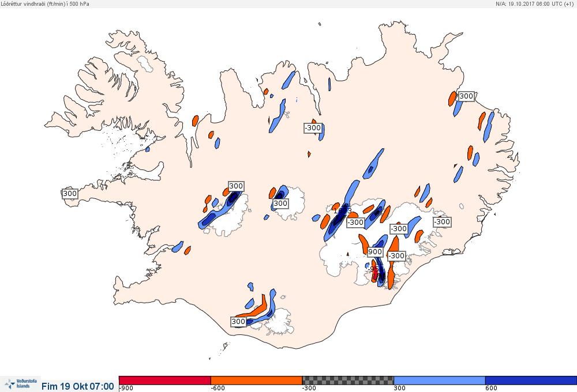Click the '-900' legend scale label
577x392 pixels.
tap(126, 389)
